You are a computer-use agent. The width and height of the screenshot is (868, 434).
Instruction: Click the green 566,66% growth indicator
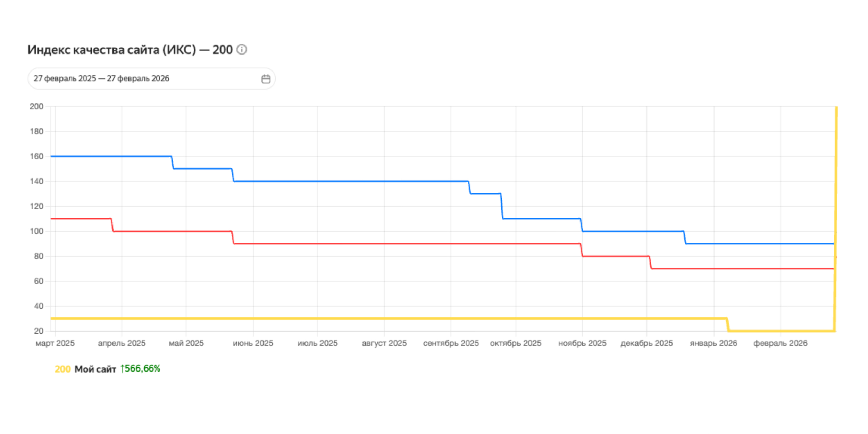[x=140, y=369]
